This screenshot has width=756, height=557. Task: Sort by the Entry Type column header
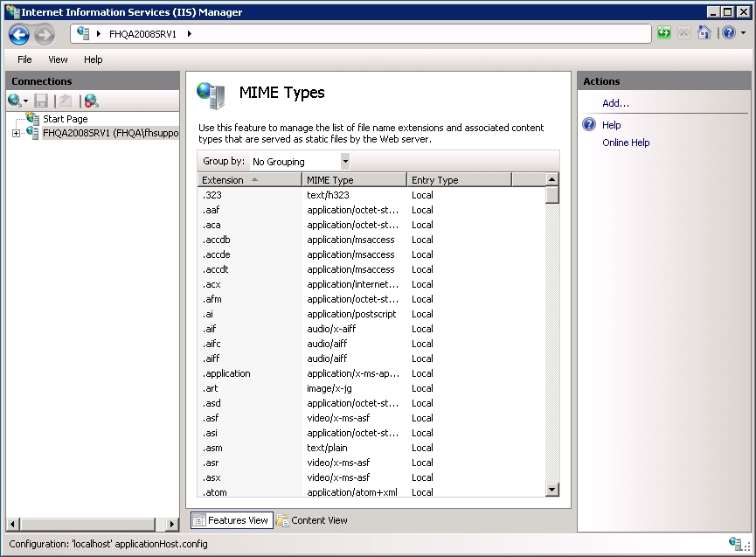click(459, 180)
